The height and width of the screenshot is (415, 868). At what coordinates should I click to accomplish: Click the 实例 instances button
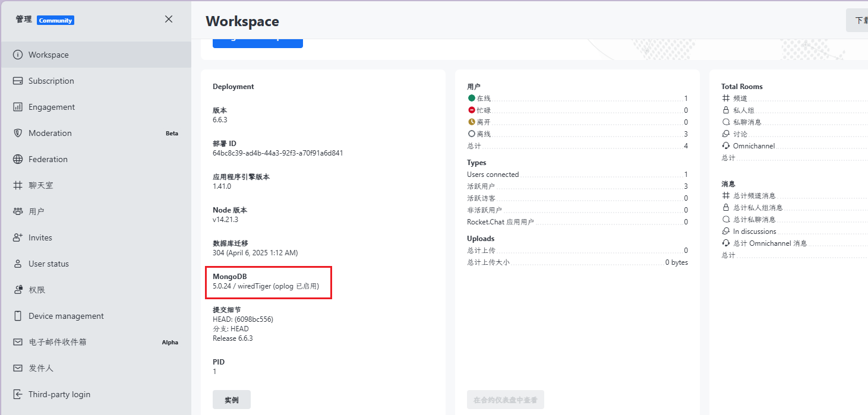click(x=232, y=400)
